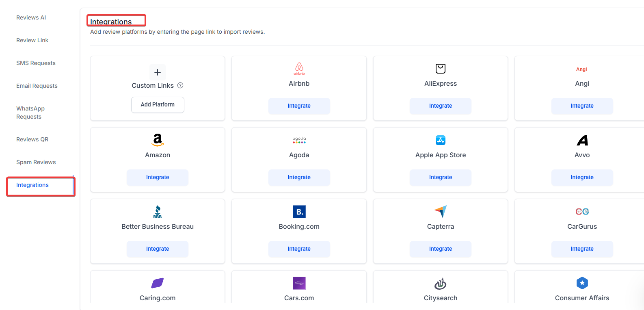This screenshot has height=310, width=644.
Task: Open Reviews AI in the sidebar
Action: tap(31, 17)
